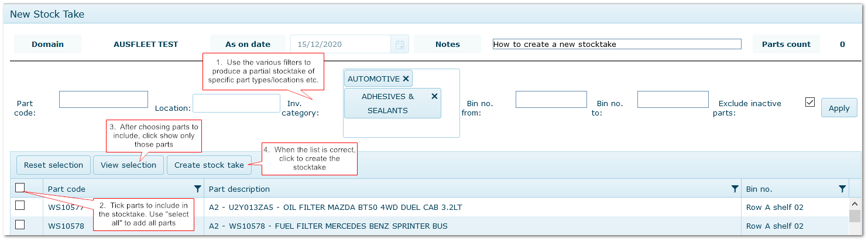The width and height of the screenshot is (868, 241).
Task: Click the parts list vertical scrollbar
Action: click(x=855, y=217)
